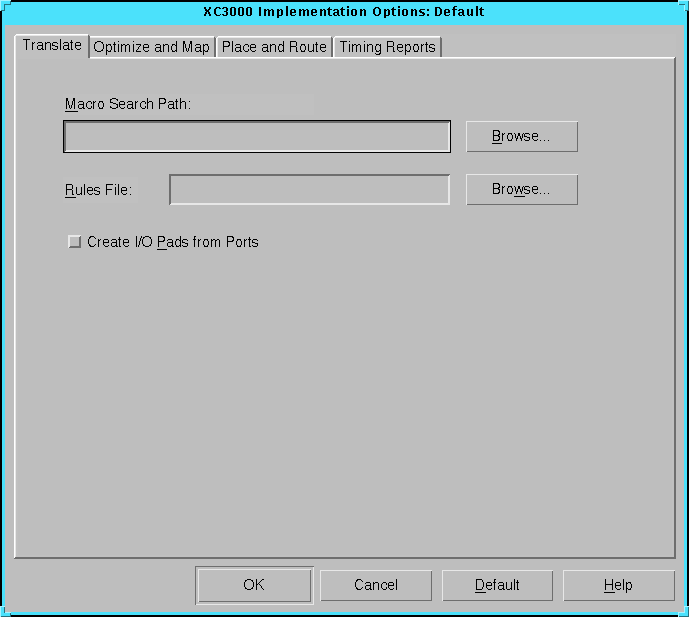Screen dimensions: 689x617
Task: Confirm the options with OK
Action: [254, 585]
